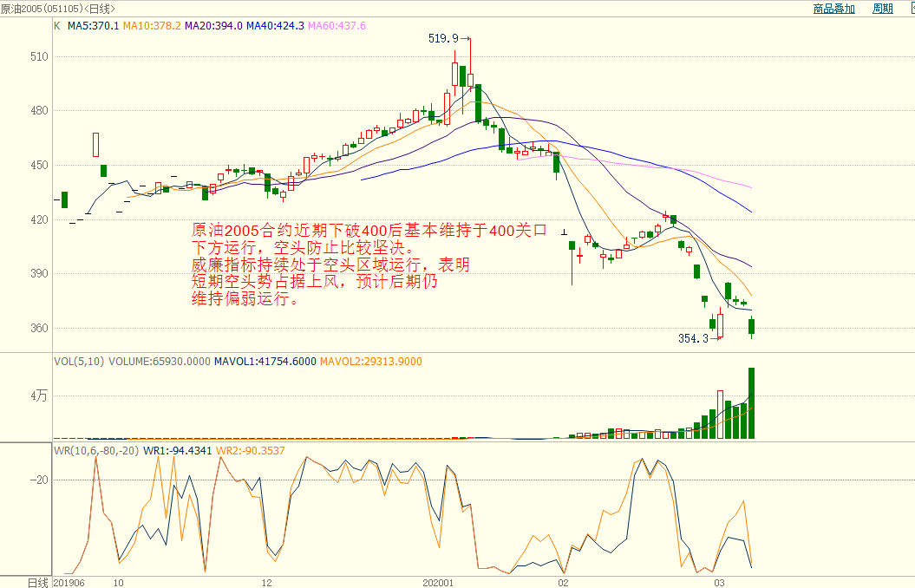Open the 商品叠加 overlay link
The height and width of the screenshot is (588, 915).
[833, 9]
